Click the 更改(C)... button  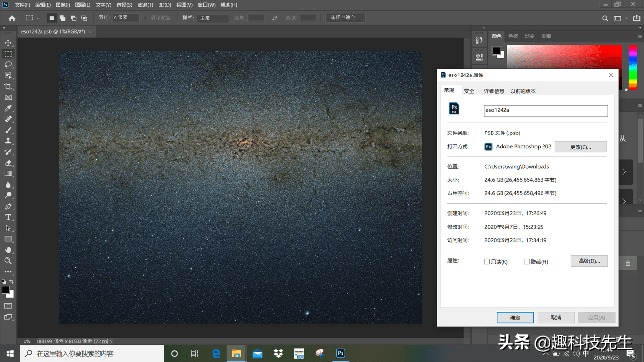[x=581, y=147]
